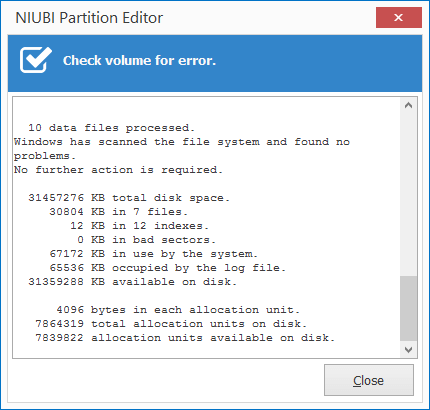
Task: Click the empty scrollbar track above the thumb
Action: (408, 195)
